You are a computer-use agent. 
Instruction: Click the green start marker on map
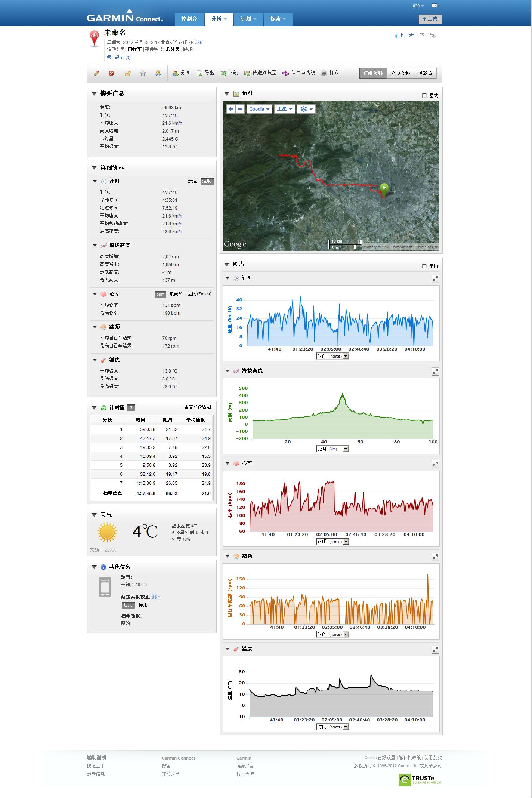(x=384, y=189)
